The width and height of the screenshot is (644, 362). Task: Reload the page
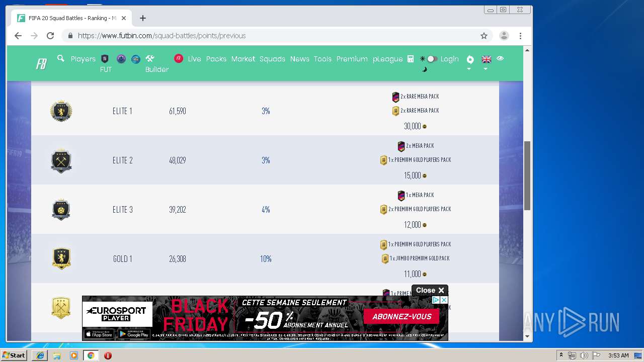click(x=50, y=36)
